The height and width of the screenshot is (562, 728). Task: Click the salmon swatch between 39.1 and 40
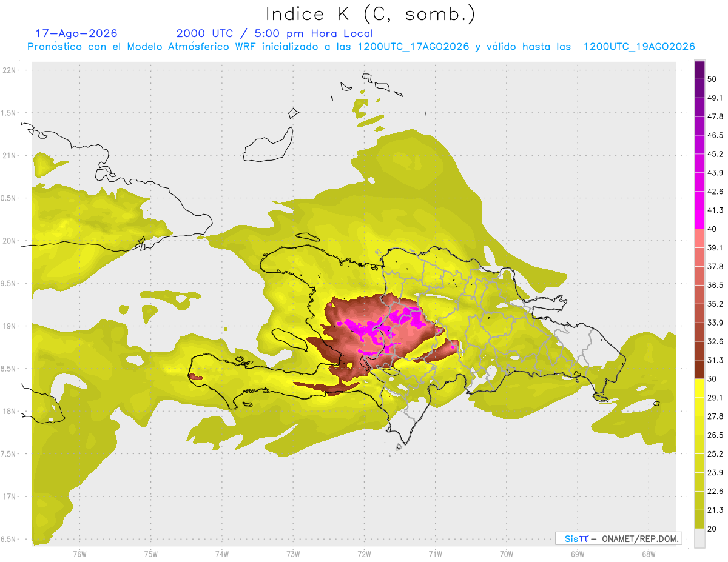700,239
